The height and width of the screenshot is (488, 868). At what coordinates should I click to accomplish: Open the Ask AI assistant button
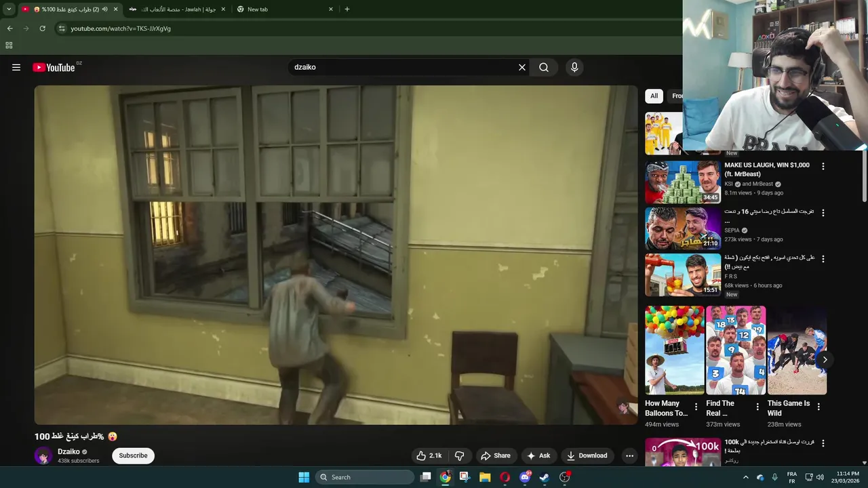click(538, 455)
